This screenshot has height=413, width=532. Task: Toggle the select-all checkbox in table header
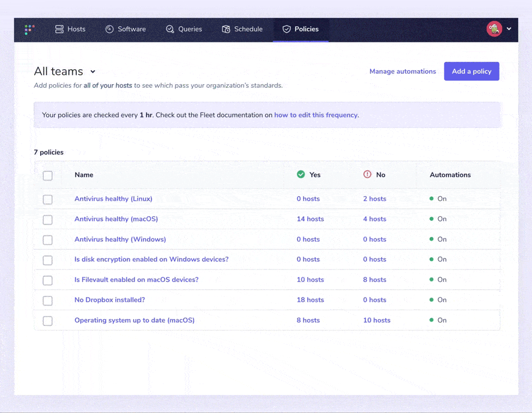pos(47,176)
